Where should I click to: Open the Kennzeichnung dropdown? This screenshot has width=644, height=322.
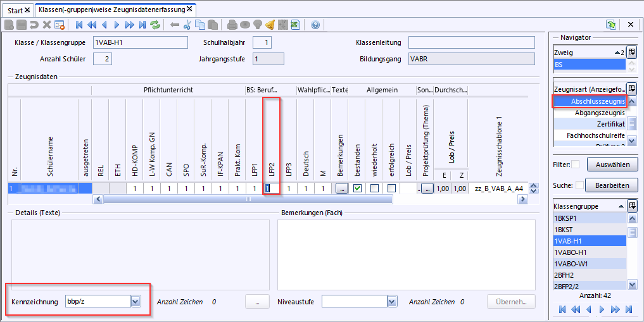pyautogui.click(x=135, y=302)
